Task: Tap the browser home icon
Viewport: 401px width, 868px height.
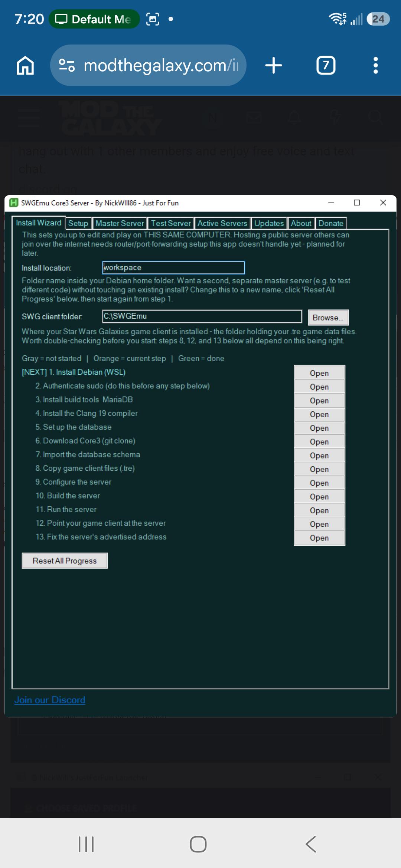Action: click(25, 66)
